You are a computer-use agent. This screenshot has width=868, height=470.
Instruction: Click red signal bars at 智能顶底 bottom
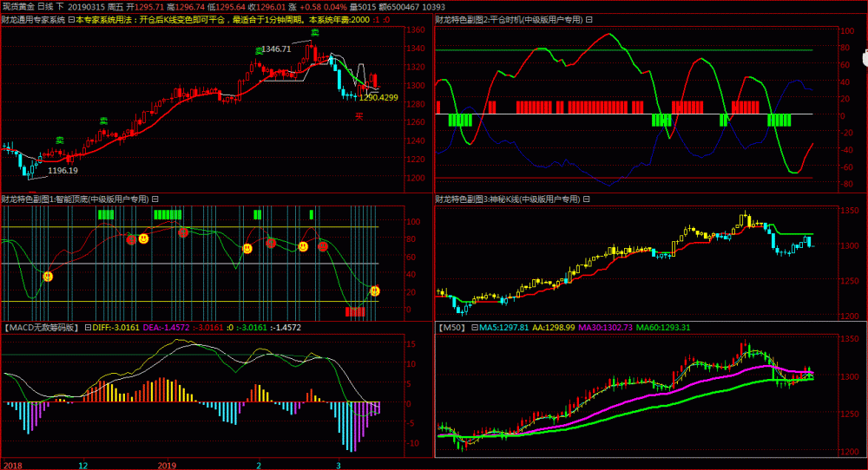[x=355, y=312]
